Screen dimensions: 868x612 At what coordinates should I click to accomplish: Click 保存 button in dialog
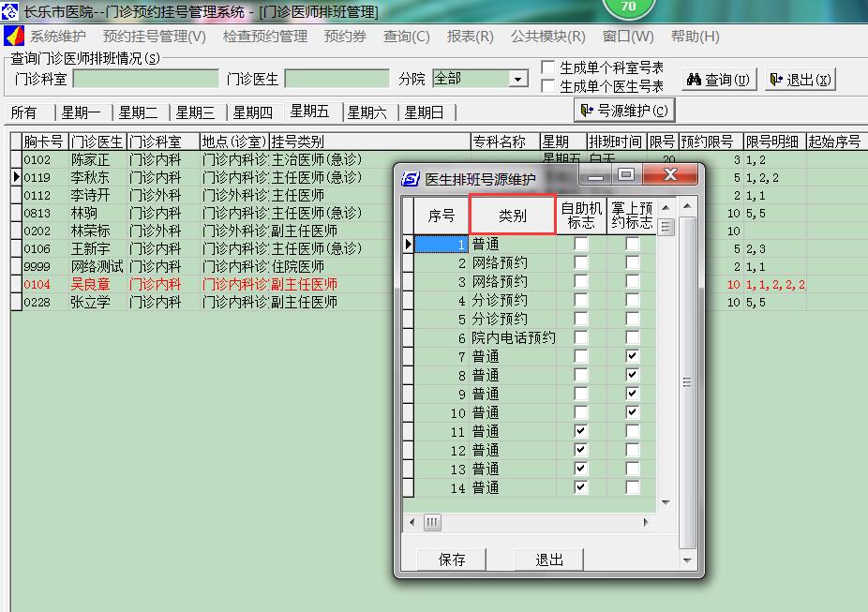(451, 560)
